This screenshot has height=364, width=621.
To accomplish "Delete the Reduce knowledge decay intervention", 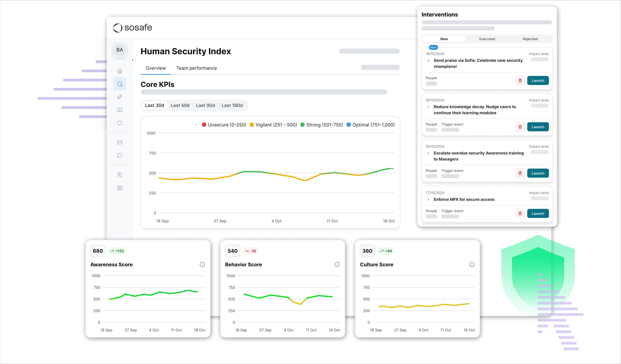I will tap(520, 127).
